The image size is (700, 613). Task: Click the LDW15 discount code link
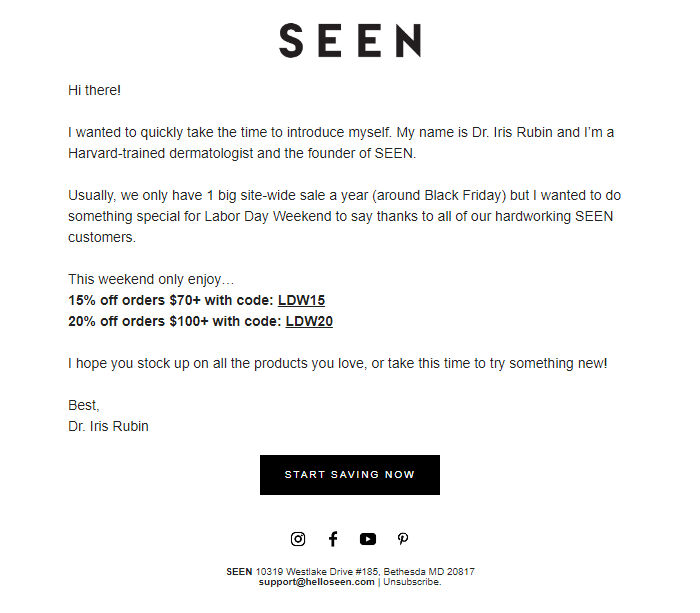(x=301, y=300)
